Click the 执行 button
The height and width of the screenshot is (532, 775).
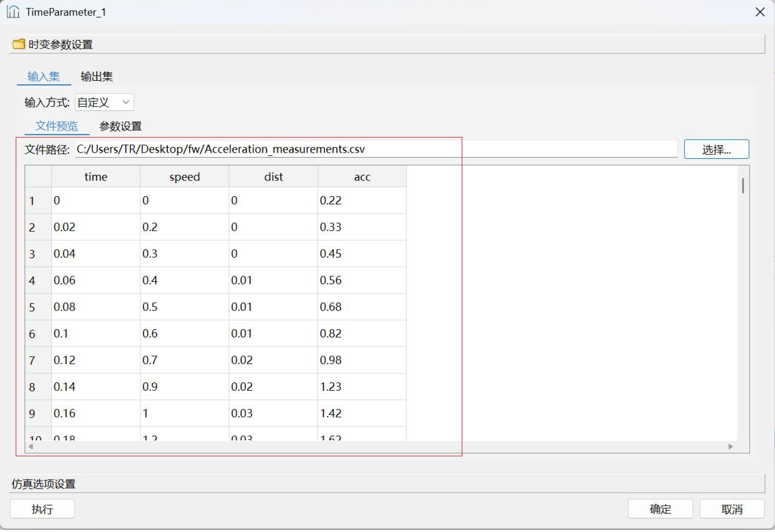(42, 509)
